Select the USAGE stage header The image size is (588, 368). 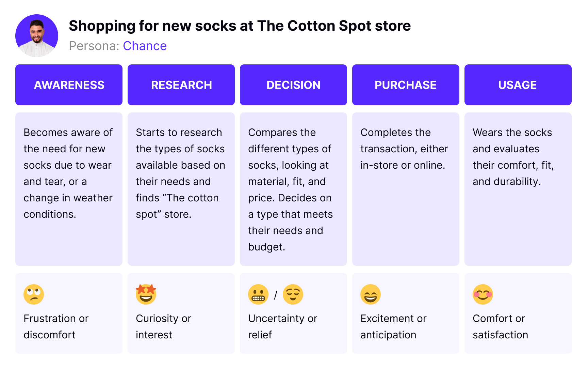(518, 85)
